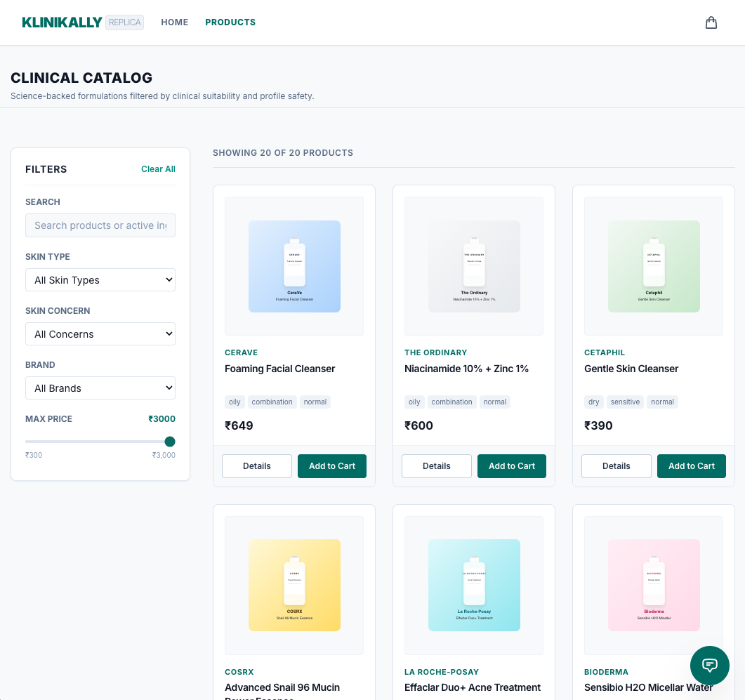The image size is (745, 700).
Task: Click the ₹3000 max price value
Action: (x=161, y=418)
